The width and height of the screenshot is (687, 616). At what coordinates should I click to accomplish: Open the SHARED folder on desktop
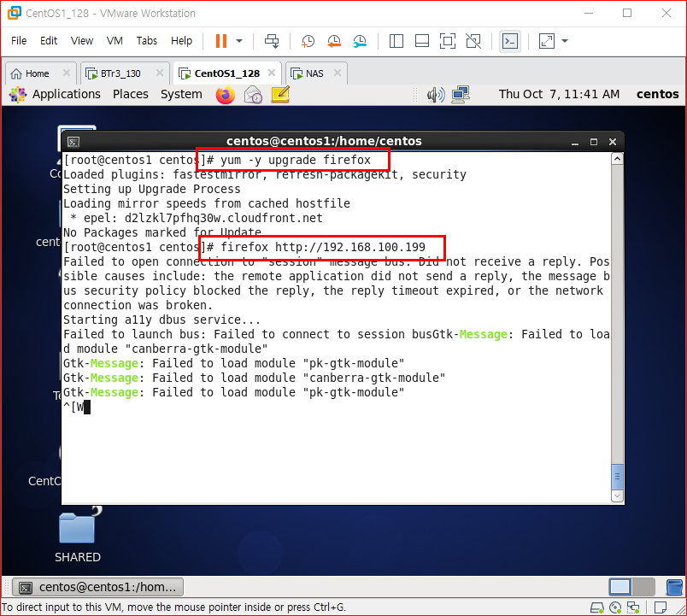pos(78,536)
